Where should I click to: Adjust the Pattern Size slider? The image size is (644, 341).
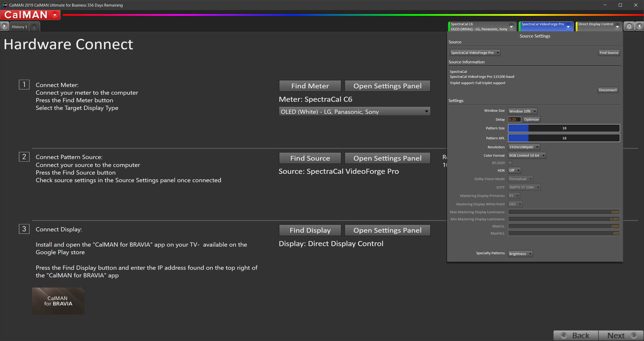tap(564, 128)
